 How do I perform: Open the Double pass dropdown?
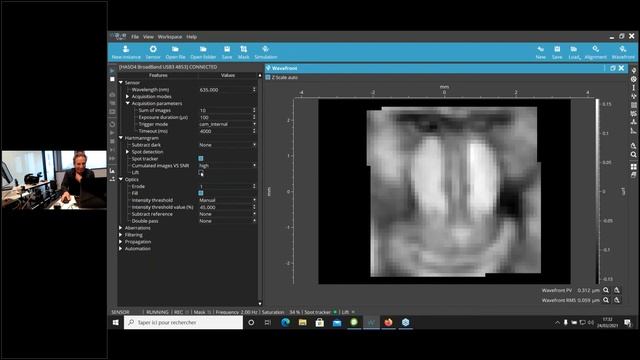click(x=227, y=221)
